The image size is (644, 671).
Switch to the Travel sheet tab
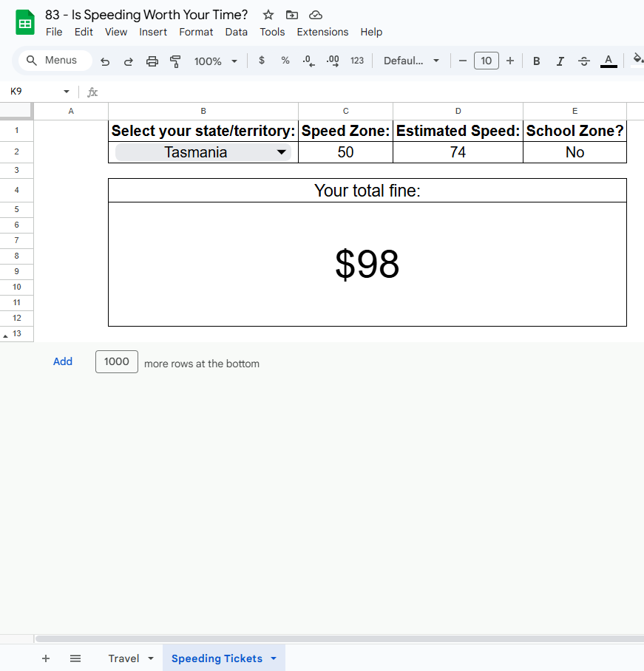click(x=123, y=658)
